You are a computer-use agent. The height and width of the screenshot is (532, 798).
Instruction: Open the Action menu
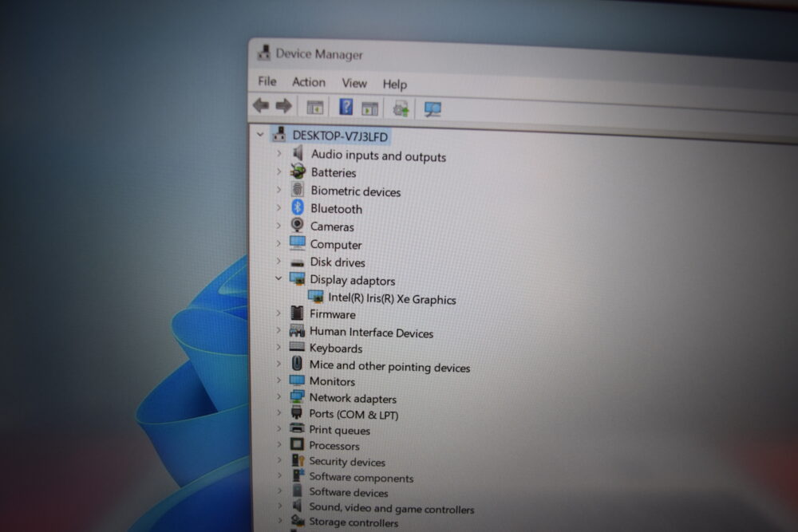(308, 82)
